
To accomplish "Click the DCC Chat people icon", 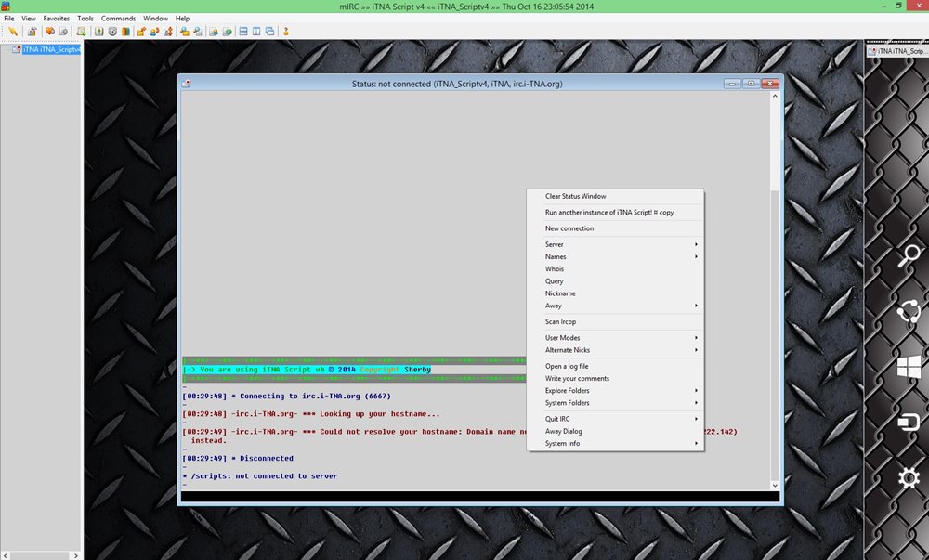I will pos(154,32).
